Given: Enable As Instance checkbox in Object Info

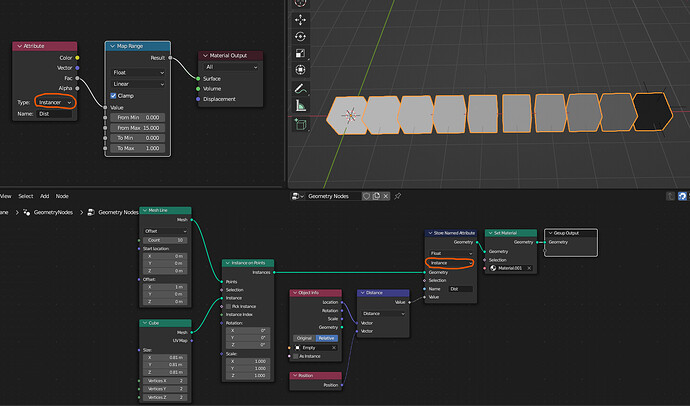Looking at the screenshot, I should click(x=296, y=356).
